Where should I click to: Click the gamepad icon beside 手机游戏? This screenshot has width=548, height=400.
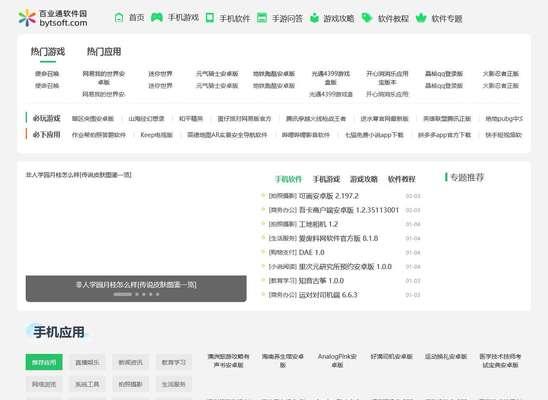[157, 17]
